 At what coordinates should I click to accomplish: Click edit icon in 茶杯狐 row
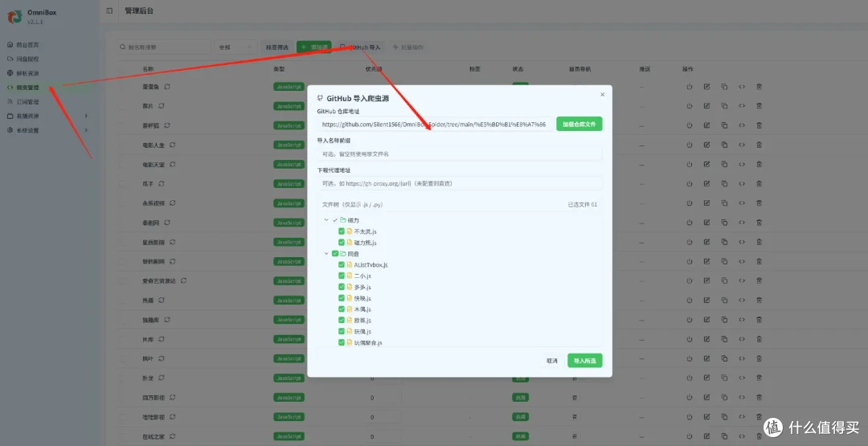coord(707,125)
